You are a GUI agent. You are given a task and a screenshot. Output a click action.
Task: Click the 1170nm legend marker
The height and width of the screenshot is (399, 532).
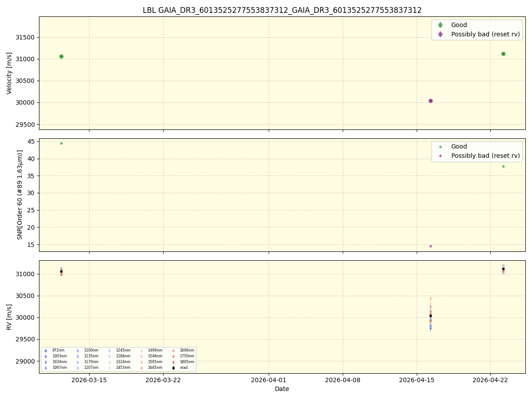[x=78, y=362]
